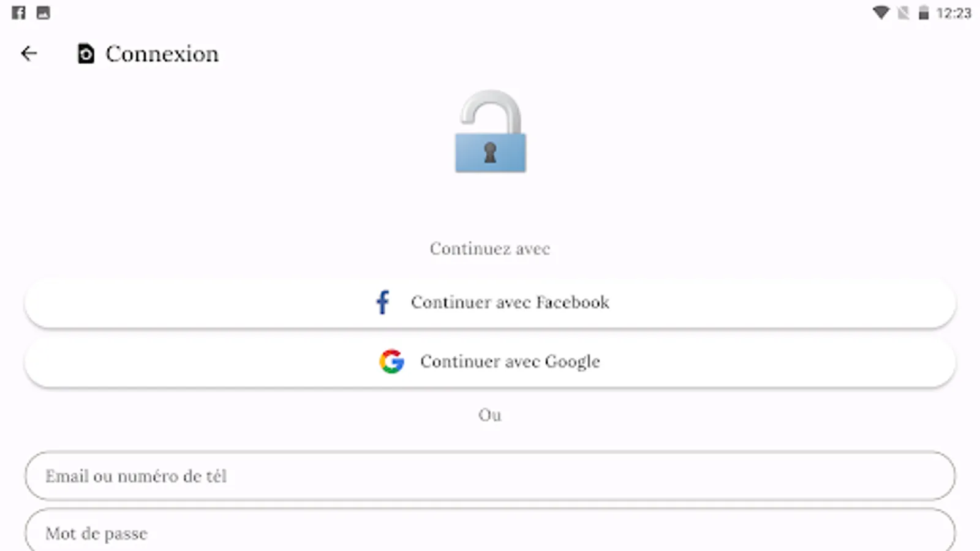Screen dimensions: 980x551
Task: Tap the back arrow in header
Action: [29, 54]
